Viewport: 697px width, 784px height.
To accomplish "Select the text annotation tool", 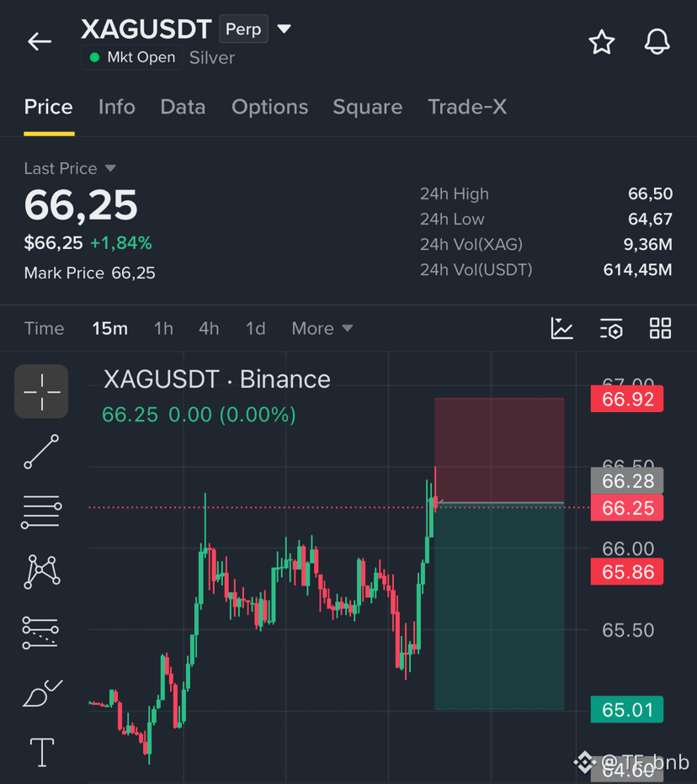I will click(42, 752).
